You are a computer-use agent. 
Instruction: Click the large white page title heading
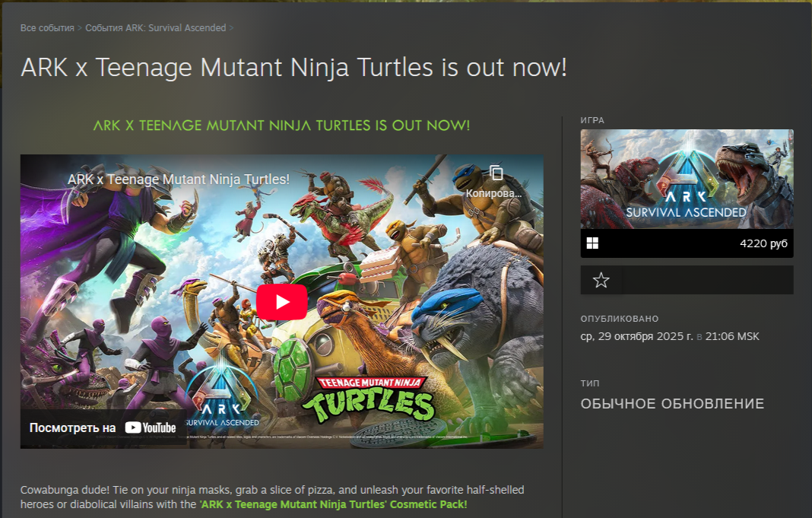point(293,68)
